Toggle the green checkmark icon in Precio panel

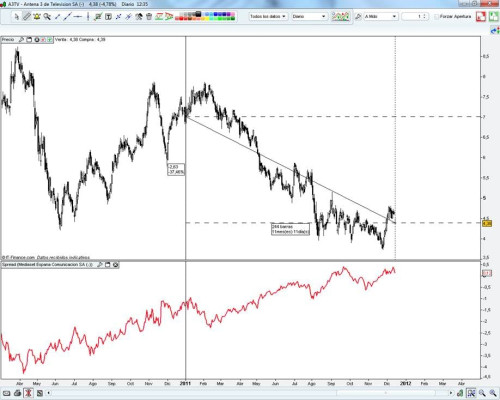(50, 40)
